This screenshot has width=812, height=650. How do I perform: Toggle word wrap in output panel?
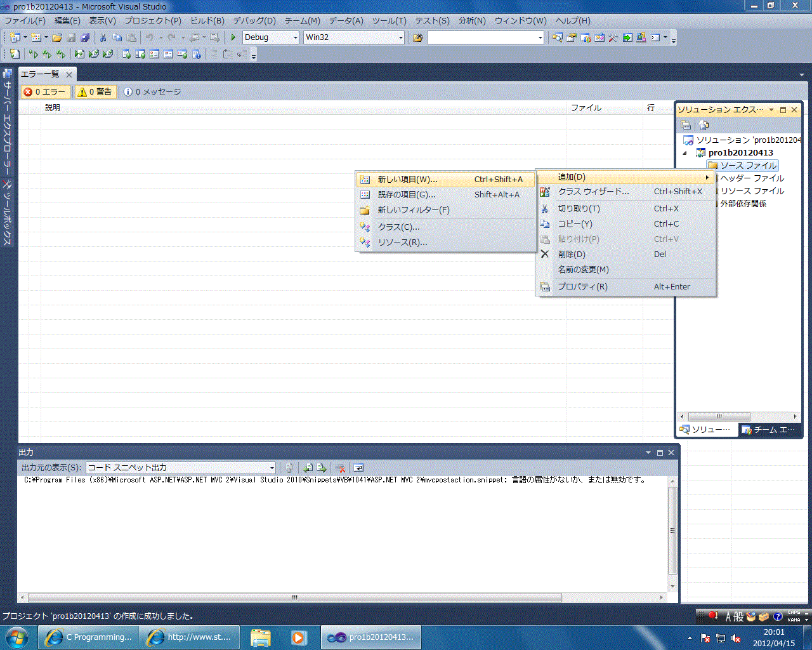click(x=358, y=468)
